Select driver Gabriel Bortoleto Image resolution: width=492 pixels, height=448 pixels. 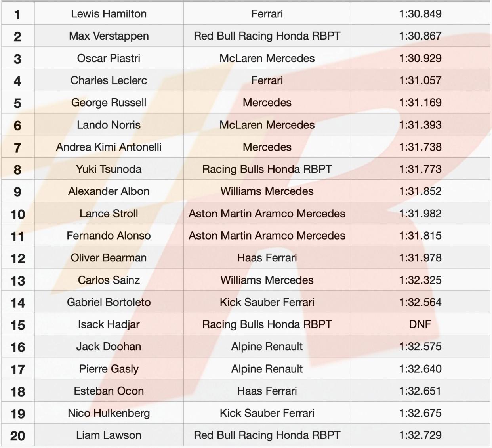109,302
